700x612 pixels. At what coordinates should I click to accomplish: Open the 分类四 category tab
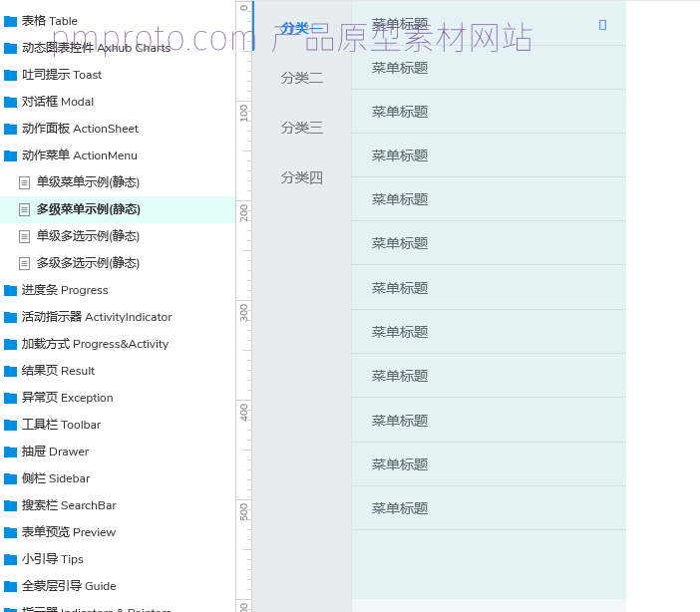301,177
